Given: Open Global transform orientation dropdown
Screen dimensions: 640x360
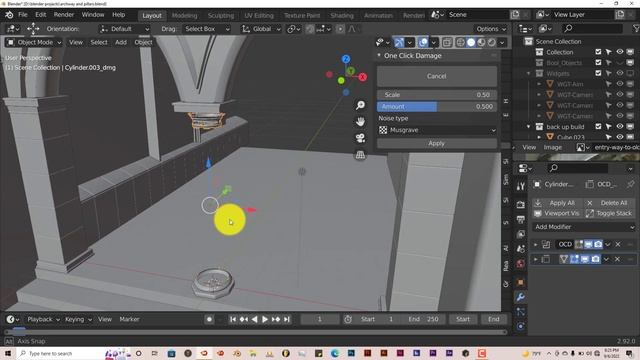Looking at the screenshot, I should click(x=261, y=29).
